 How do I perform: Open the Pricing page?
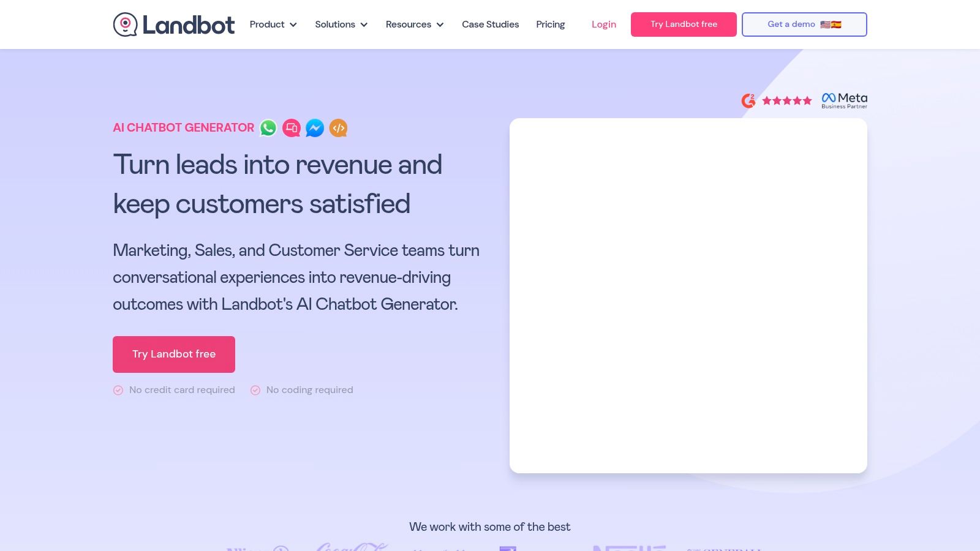pyautogui.click(x=550, y=24)
